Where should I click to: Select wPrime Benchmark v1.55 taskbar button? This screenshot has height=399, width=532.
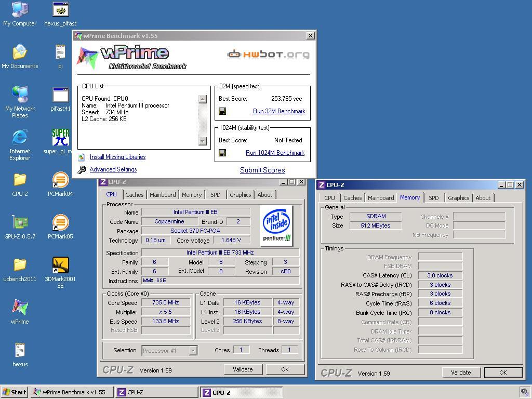tap(72, 392)
